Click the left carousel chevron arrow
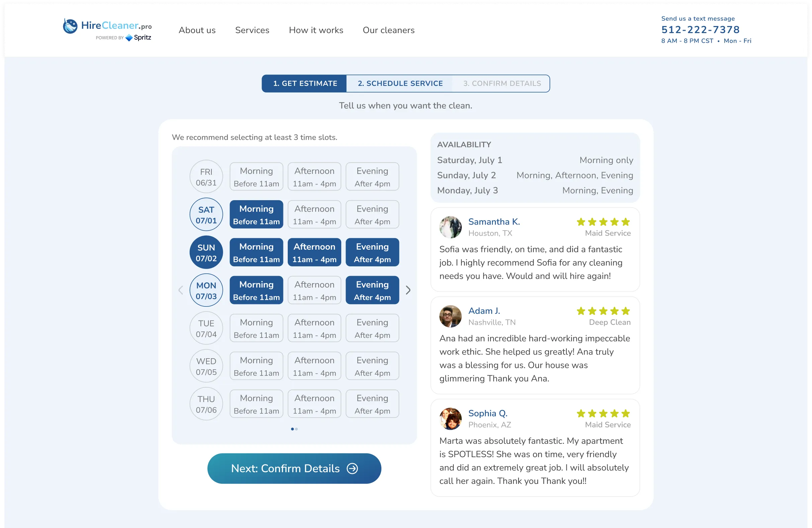812x528 pixels. (x=180, y=290)
